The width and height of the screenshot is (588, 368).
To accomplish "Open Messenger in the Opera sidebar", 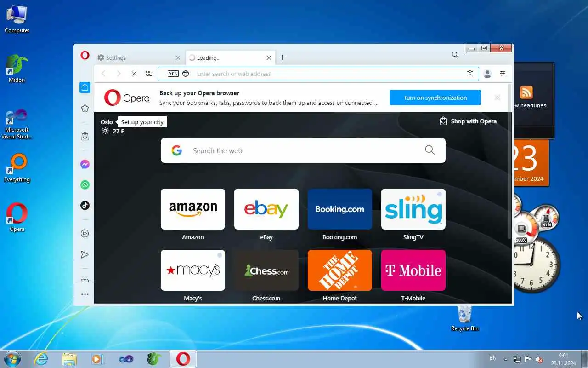I will (x=85, y=164).
